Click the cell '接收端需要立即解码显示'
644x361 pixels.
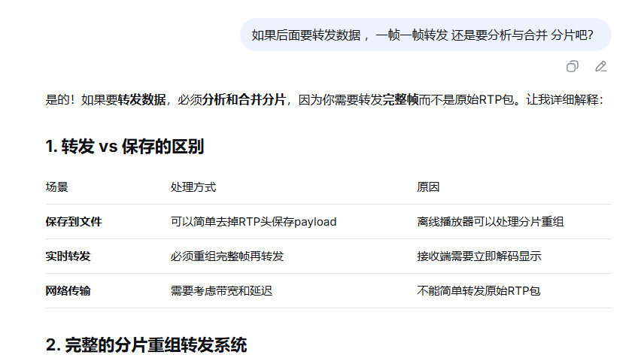click(x=479, y=256)
